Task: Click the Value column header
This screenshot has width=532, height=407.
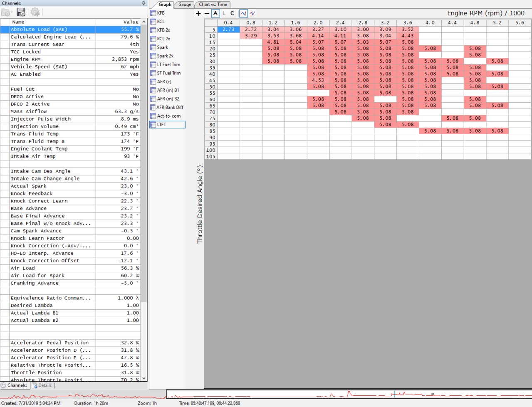Action: pyautogui.click(x=118, y=22)
